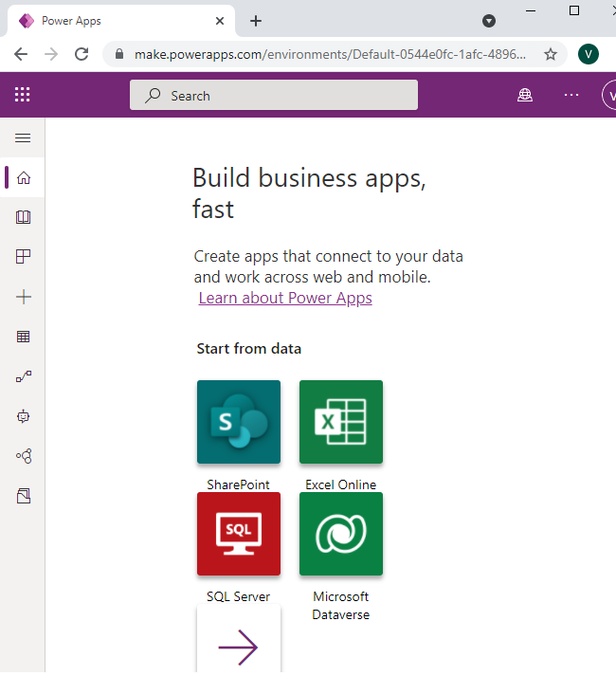Image resolution: width=616 pixels, height=676 pixels.
Task: Open the Apps icon in sidebar
Action: [24, 257]
